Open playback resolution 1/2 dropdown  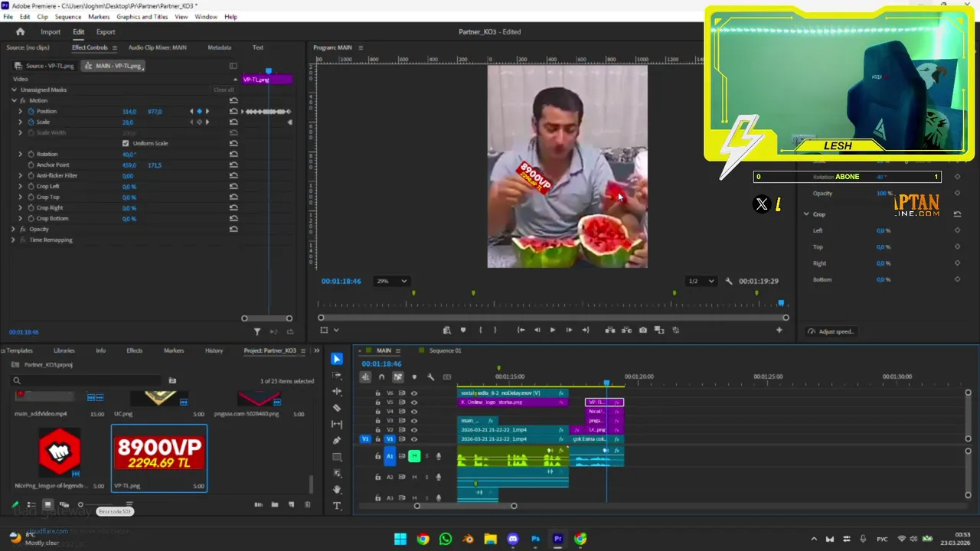(701, 281)
